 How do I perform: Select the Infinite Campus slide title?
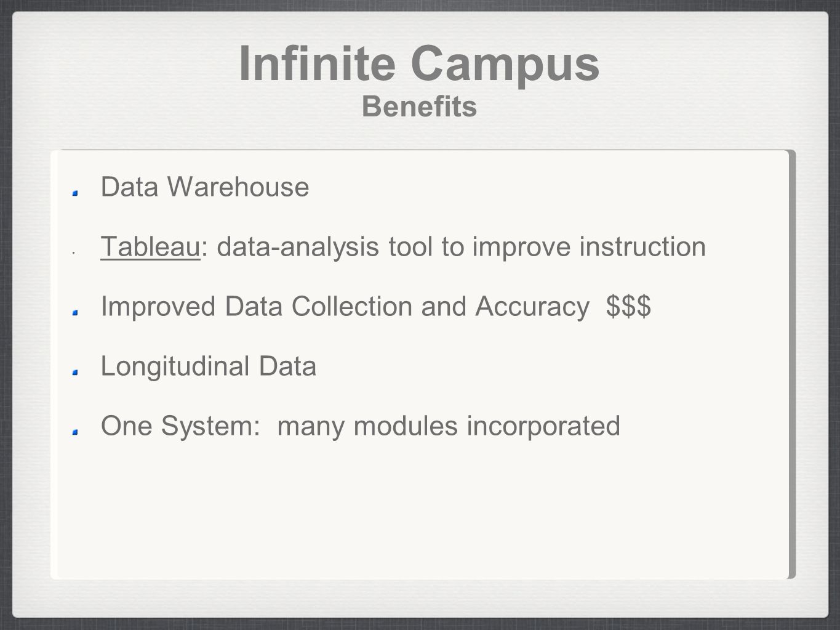[x=418, y=63]
